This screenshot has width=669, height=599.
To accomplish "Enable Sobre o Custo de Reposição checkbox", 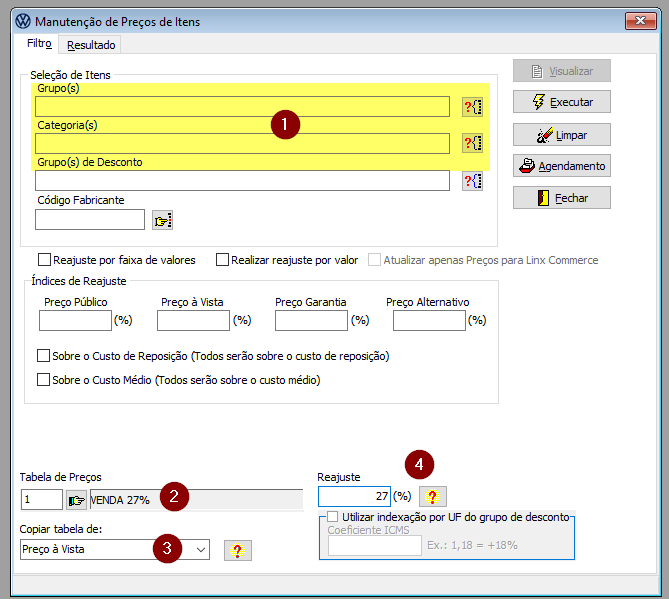I will (x=43, y=355).
